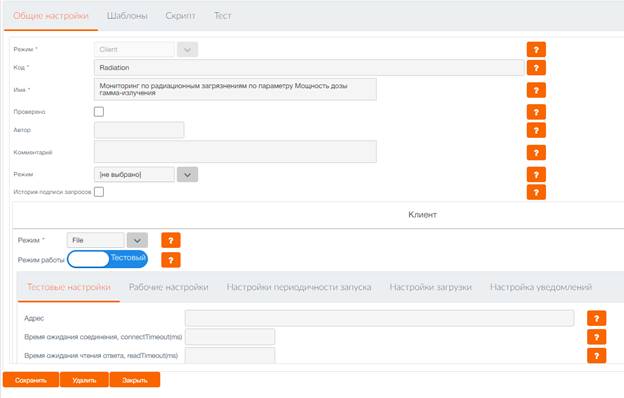Switch to the Общие настройки tab

point(51,16)
